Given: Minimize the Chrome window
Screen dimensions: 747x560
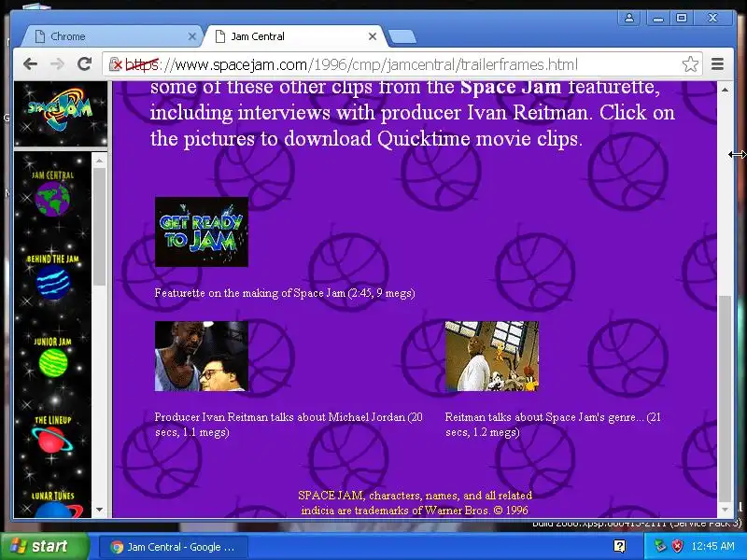Looking at the screenshot, I should pyautogui.click(x=658, y=18).
